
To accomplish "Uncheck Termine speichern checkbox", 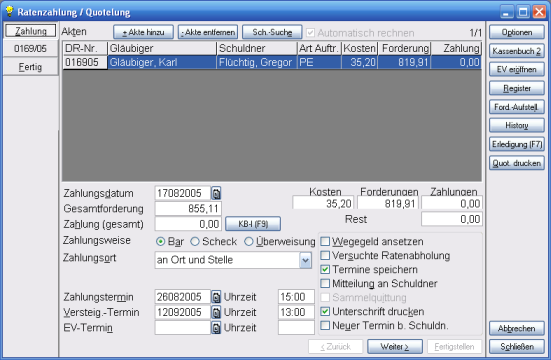I will [325, 269].
